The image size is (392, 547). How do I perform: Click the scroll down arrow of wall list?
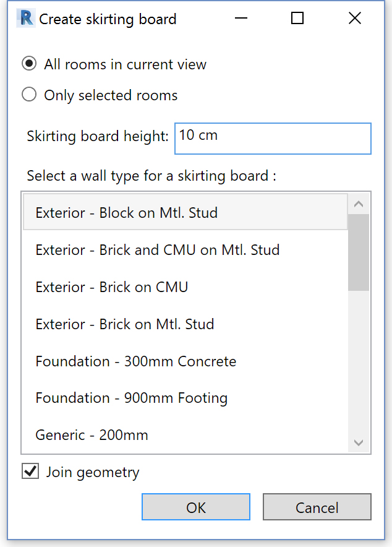pyautogui.click(x=359, y=442)
